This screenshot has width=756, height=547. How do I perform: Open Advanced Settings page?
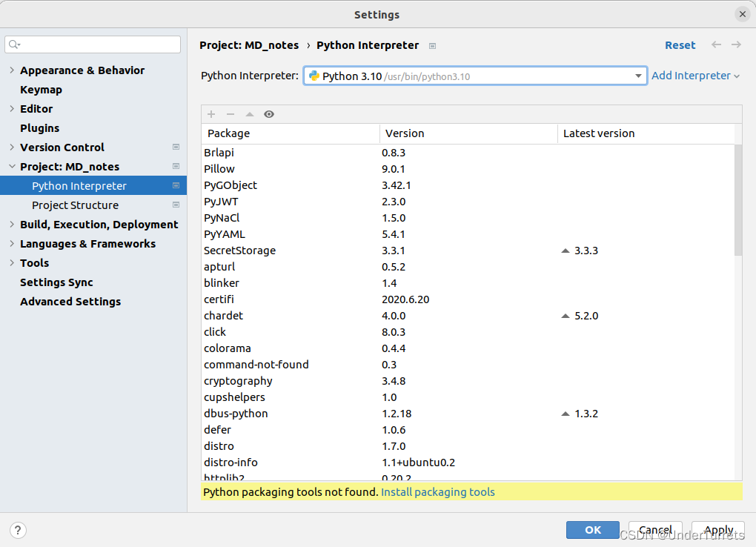click(70, 302)
